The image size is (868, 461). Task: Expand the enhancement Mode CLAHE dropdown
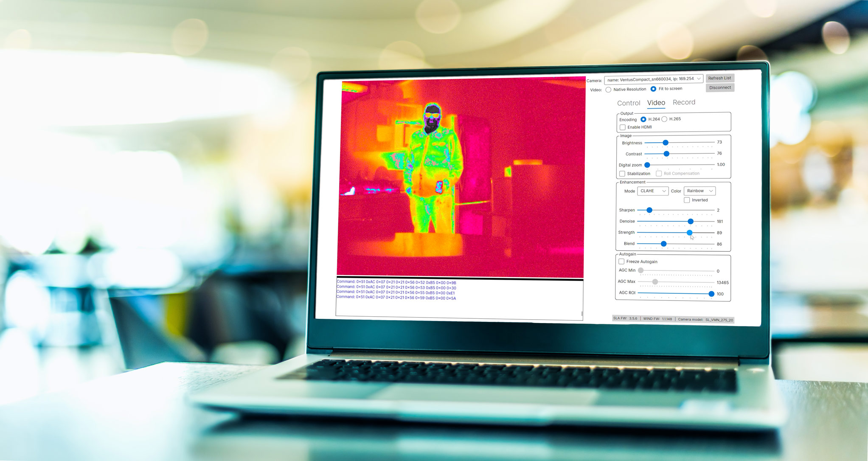tap(652, 191)
